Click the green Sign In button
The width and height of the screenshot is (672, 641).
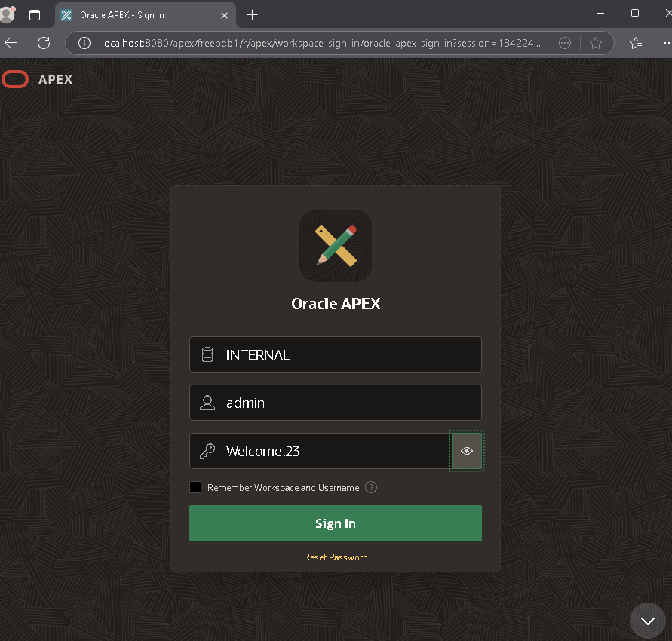336,523
